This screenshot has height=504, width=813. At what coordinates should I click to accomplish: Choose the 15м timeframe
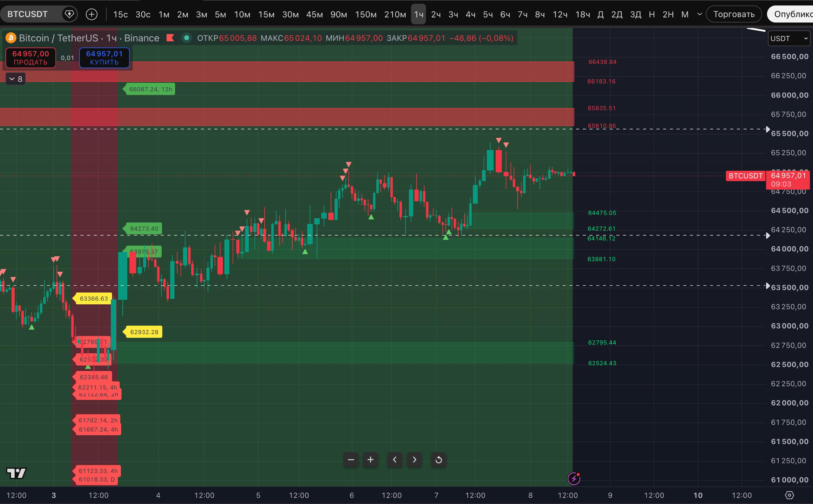[x=266, y=14]
